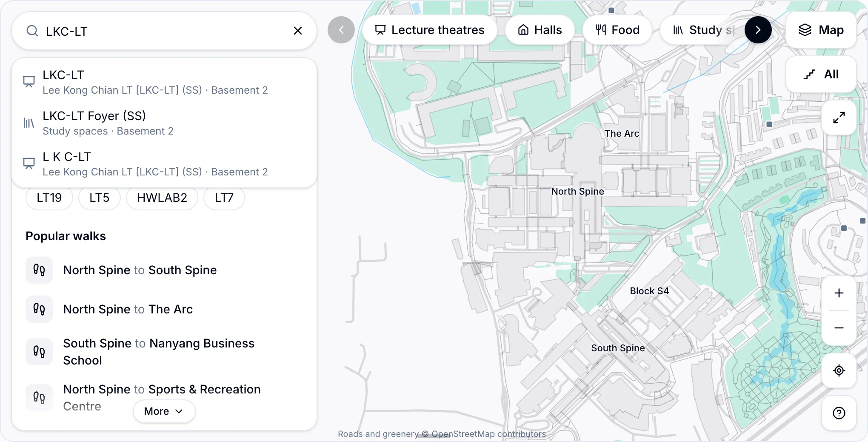Click footsteps icon beside North Spine to South Spine
The width and height of the screenshot is (868, 442).
pos(39,270)
